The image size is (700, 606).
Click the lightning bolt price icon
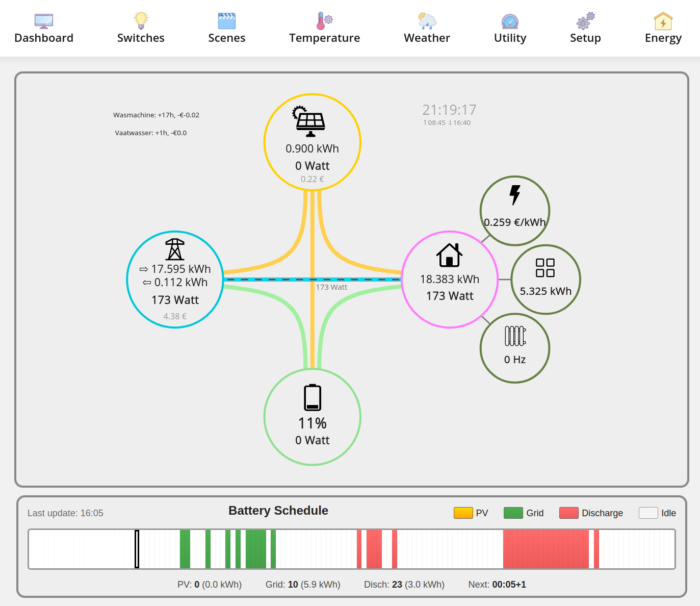click(515, 195)
